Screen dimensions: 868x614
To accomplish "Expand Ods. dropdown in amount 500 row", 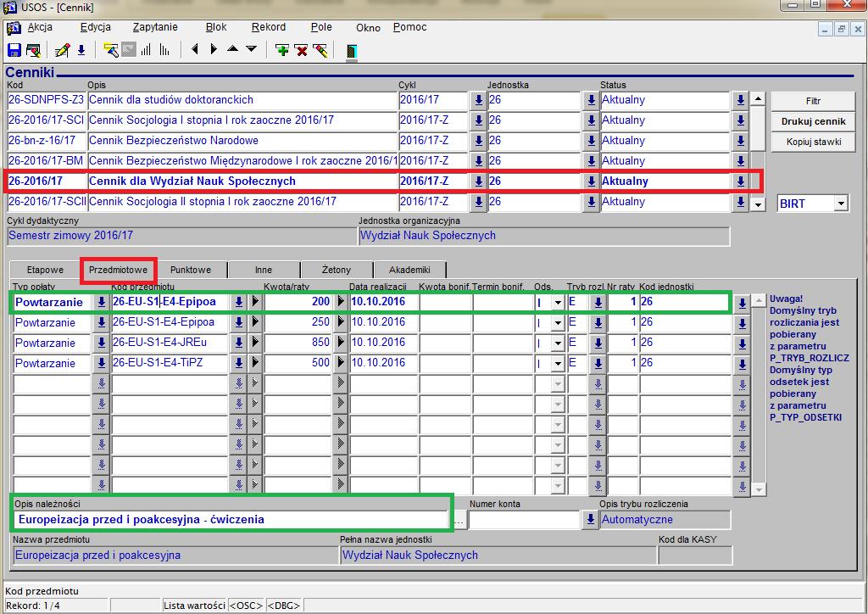I will pos(558,364).
